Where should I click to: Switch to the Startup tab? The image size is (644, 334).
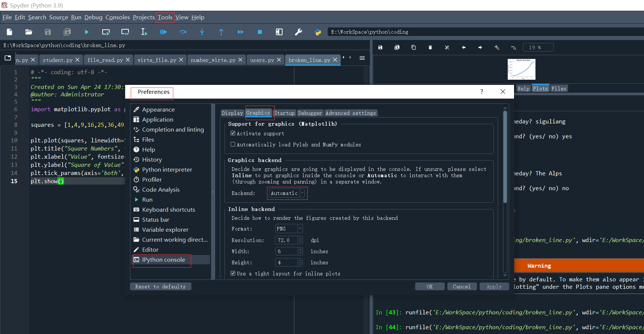[x=284, y=113]
